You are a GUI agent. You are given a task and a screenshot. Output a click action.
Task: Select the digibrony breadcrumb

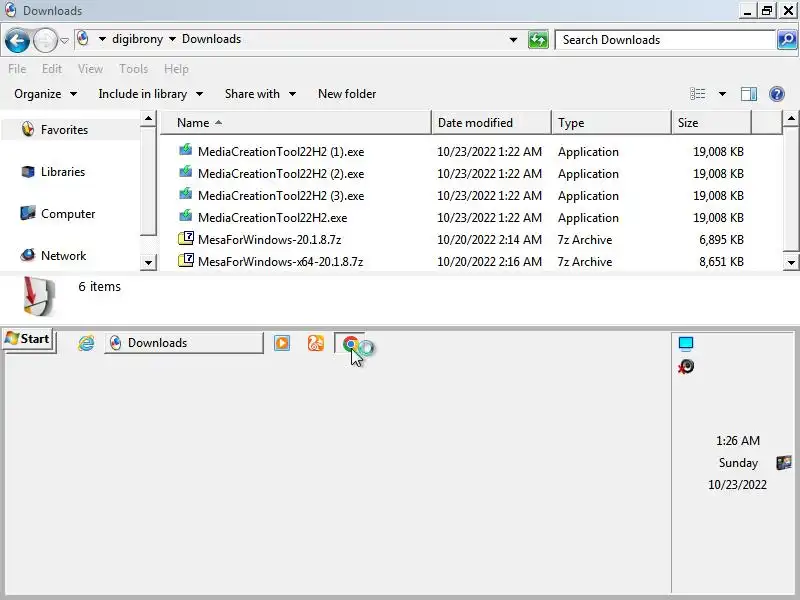137,39
